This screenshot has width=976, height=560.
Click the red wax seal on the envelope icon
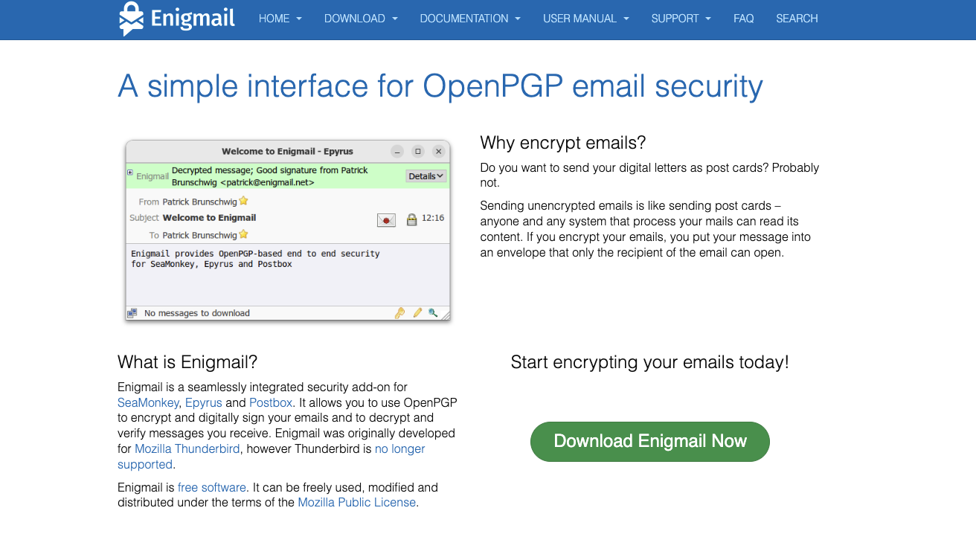(x=387, y=220)
